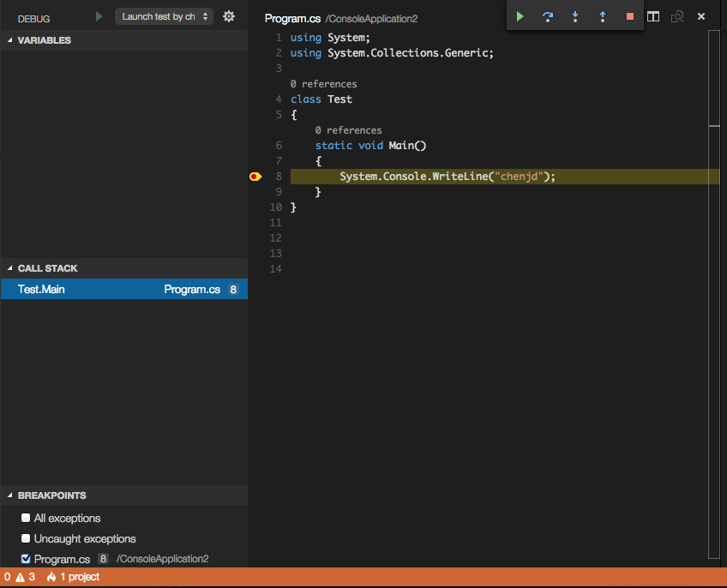Open launch configuration gear settings

229,16
